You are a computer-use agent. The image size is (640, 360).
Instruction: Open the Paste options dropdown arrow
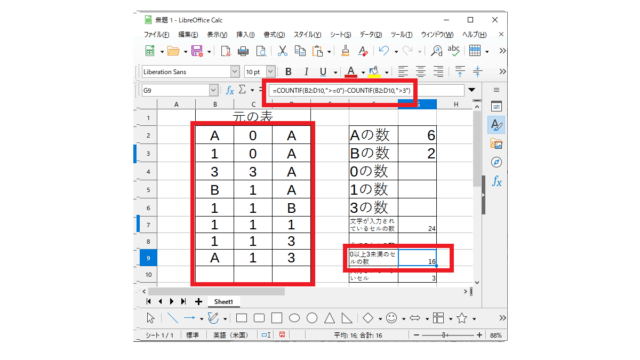click(x=329, y=52)
